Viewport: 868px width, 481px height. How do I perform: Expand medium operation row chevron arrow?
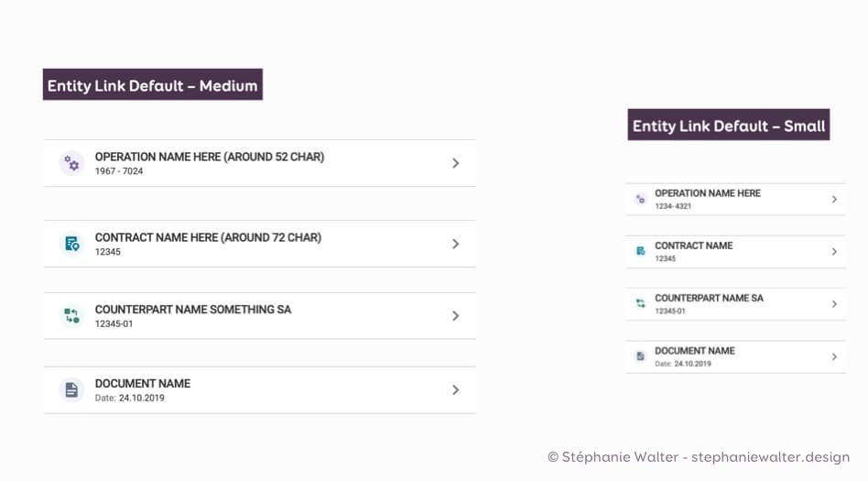(x=455, y=163)
